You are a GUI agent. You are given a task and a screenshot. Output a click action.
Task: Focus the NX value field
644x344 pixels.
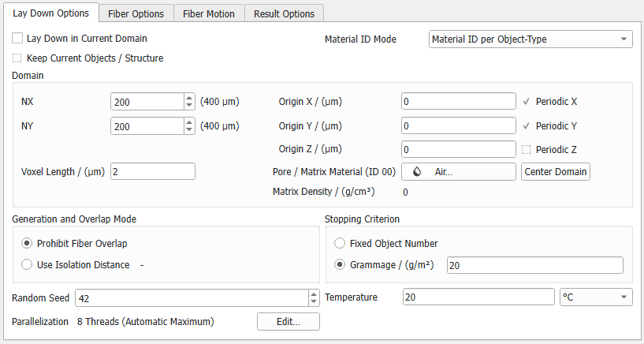[x=147, y=102]
